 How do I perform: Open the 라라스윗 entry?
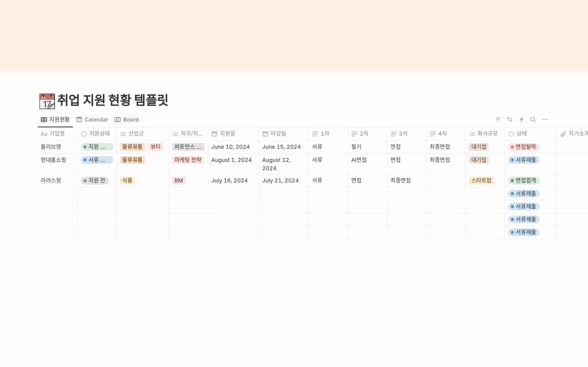pos(51,180)
